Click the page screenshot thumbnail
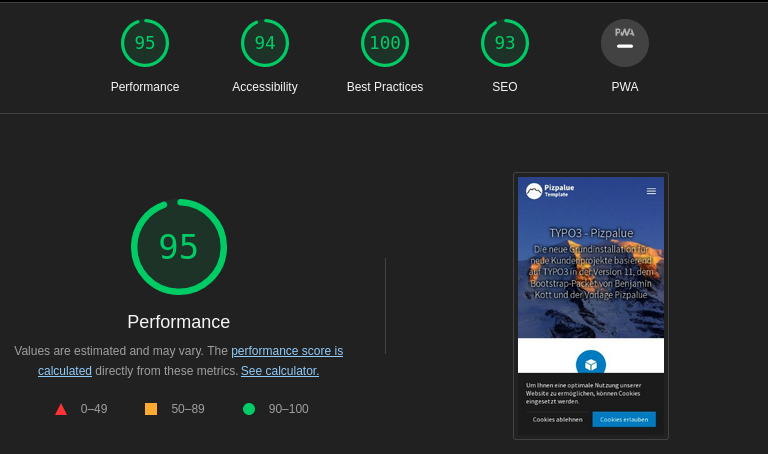This screenshot has height=454, width=768. (591, 306)
